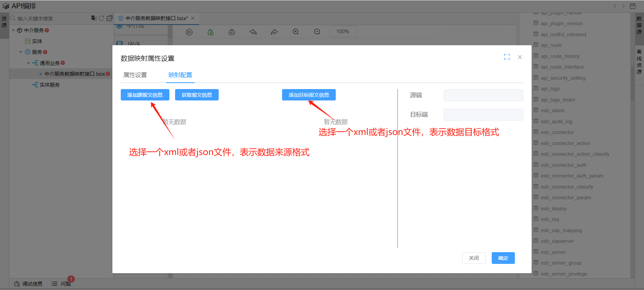The image size is (644, 290).
Task: Switch to the 属性设置 tab
Action: pyautogui.click(x=135, y=75)
